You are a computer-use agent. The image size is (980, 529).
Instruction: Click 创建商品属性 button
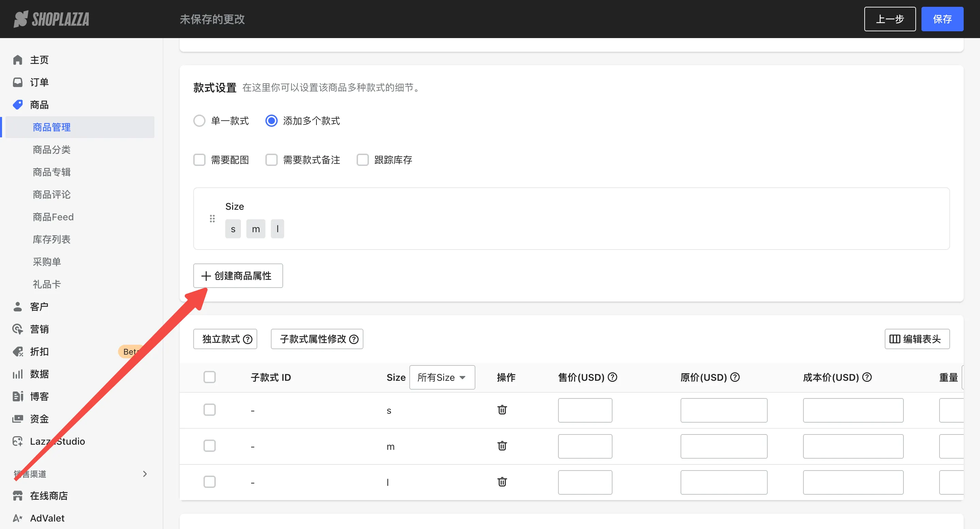point(238,276)
